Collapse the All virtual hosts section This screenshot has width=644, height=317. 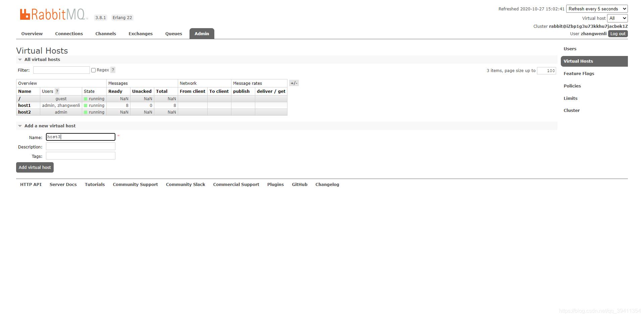pyautogui.click(x=42, y=59)
